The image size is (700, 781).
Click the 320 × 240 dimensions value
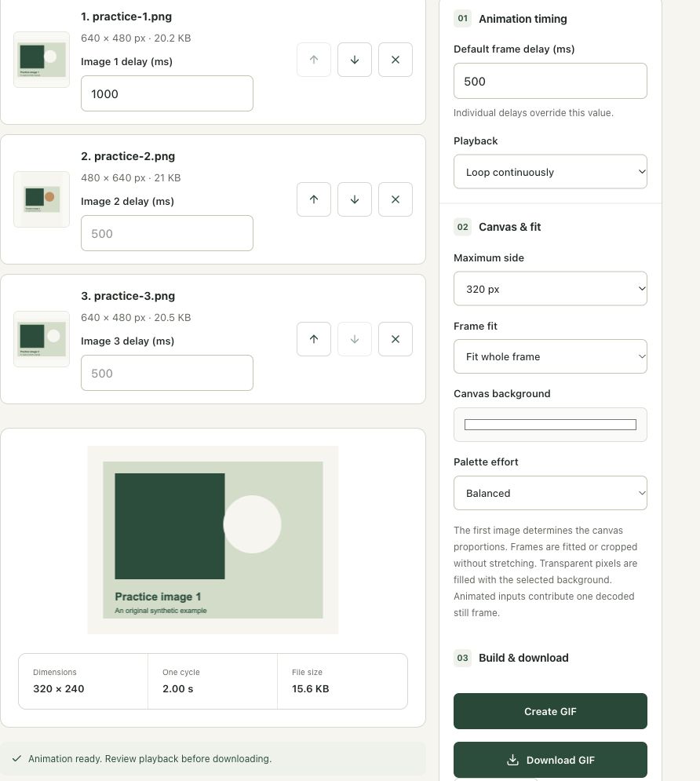coord(59,689)
